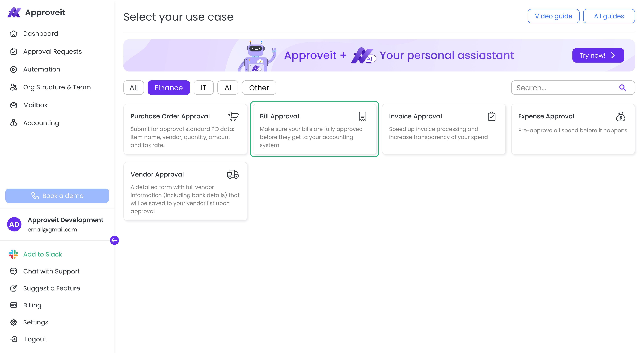Click the Approveit logo icon

[14, 13]
